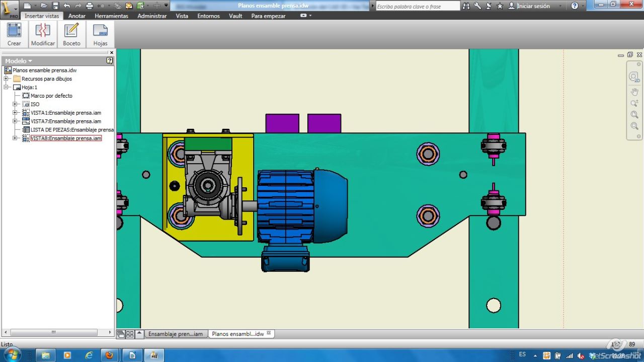Open Firefox from taskbar

[x=109, y=355]
